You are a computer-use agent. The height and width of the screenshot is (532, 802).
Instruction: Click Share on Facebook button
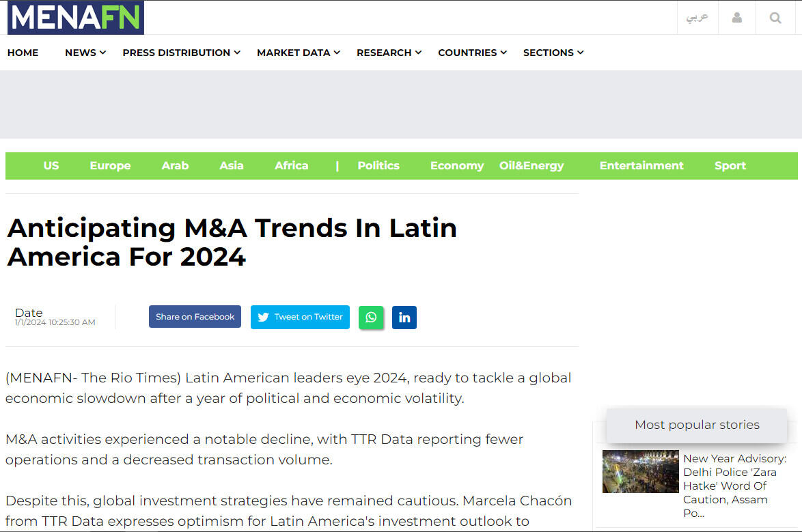click(195, 317)
